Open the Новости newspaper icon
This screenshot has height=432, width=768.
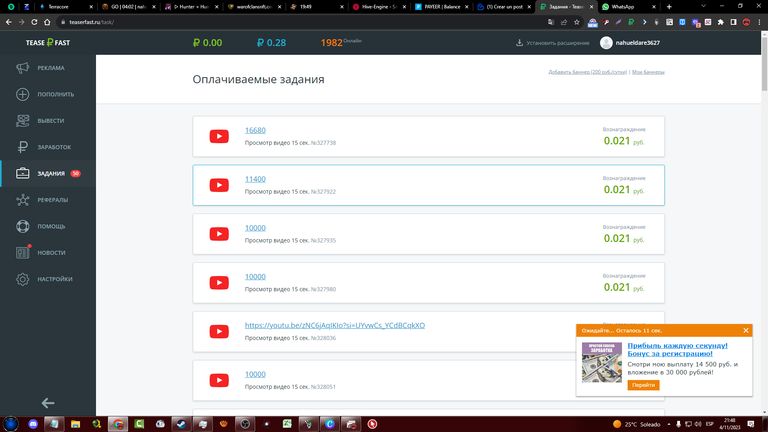pyautogui.click(x=23, y=253)
